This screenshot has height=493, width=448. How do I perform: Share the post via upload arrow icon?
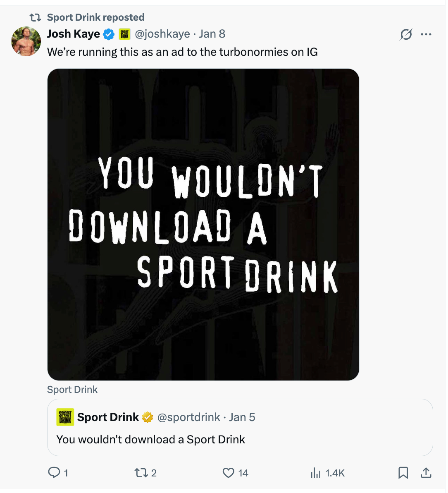(x=426, y=472)
